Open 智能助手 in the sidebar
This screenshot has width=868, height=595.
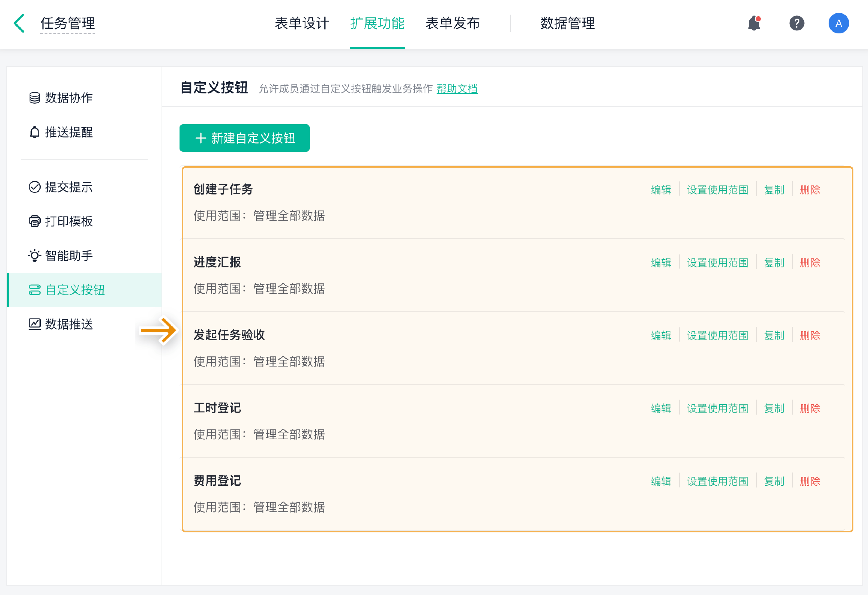[84, 256]
